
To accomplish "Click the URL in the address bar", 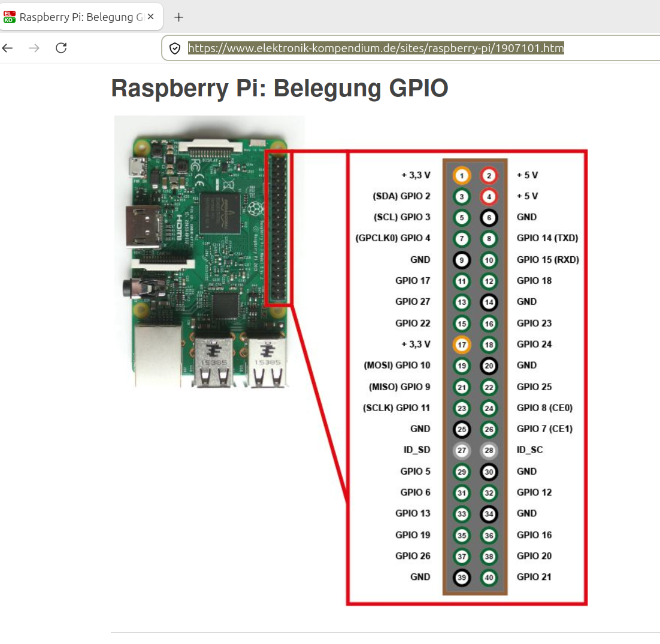I will pyautogui.click(x=376, y=48).
